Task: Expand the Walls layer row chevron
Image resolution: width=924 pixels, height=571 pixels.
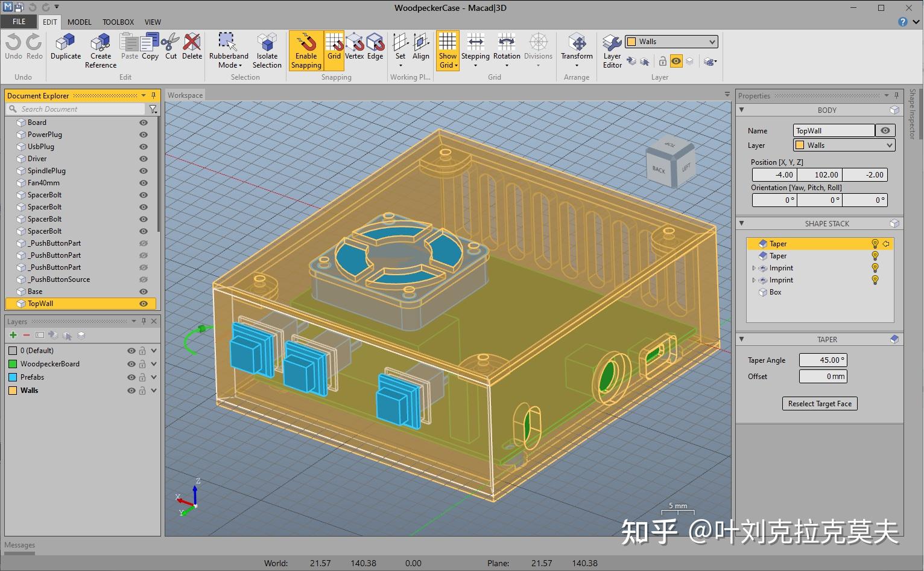Action: click(153, 390)
